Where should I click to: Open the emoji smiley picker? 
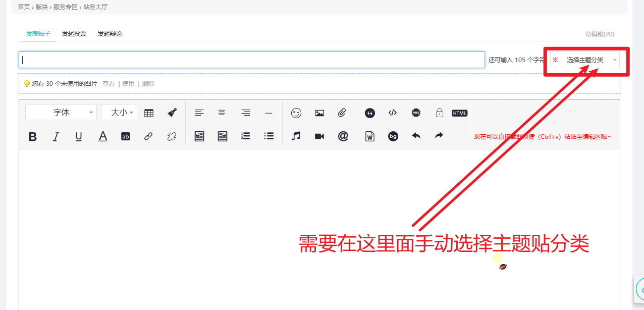pos(296,113)
